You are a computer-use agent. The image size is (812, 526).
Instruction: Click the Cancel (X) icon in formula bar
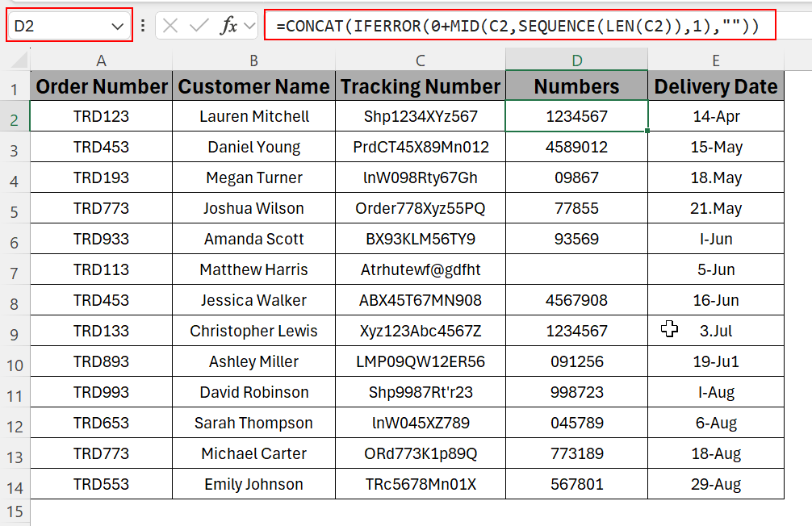(x=170, y=26)
